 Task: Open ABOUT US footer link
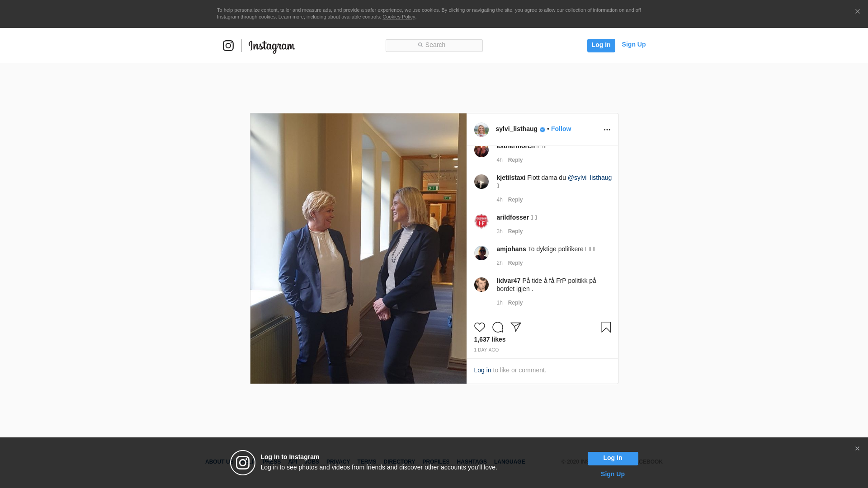pos(220,462)
